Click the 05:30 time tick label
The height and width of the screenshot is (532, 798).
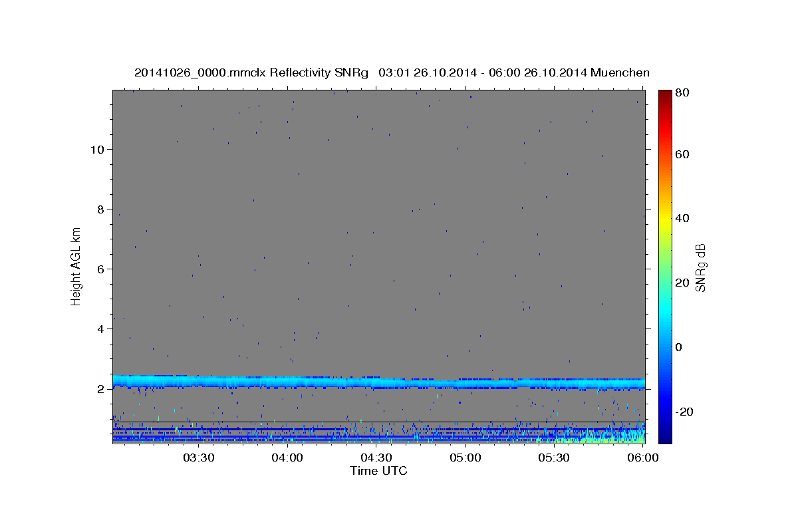pyautogui.click(x=554, y=458)
